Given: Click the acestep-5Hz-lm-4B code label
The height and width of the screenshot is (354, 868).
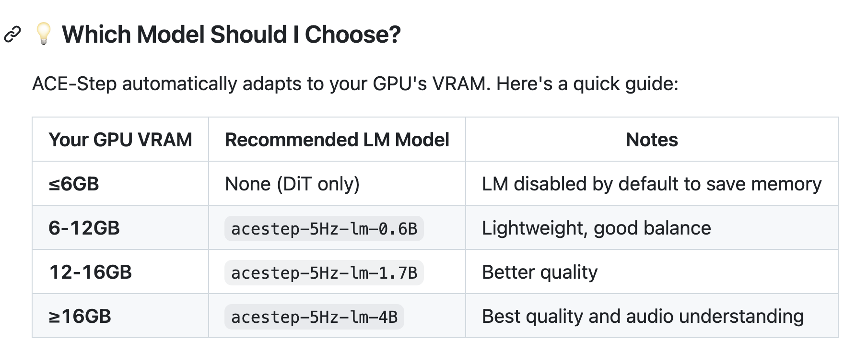Looking at the screenshot, I should coord(314,317).
